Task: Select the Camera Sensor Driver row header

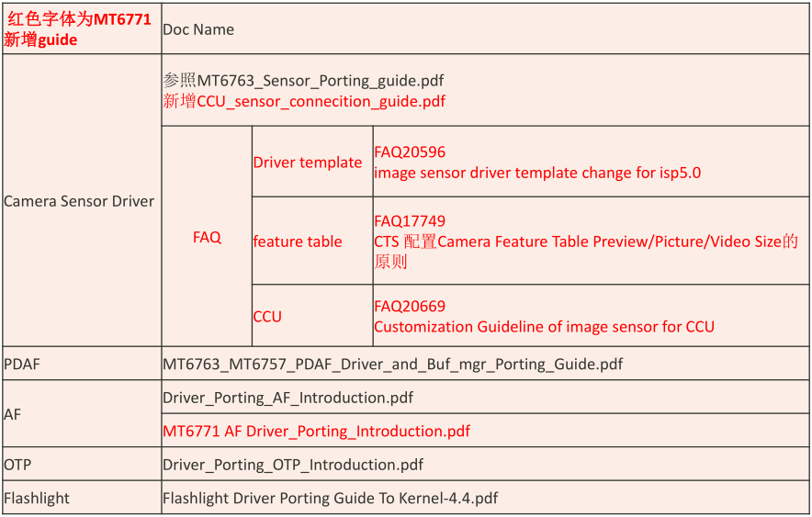Action: 80,201
